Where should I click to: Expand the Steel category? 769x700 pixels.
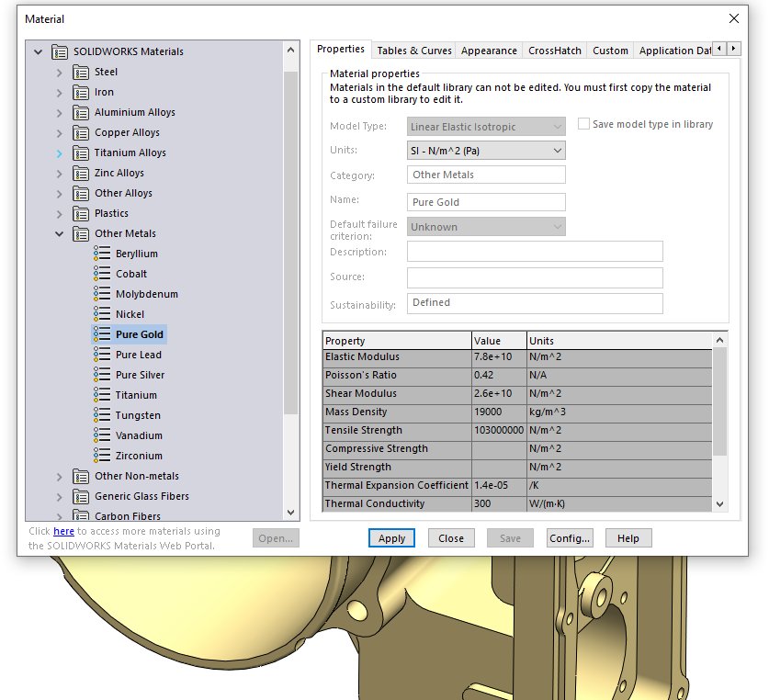coord(60,73)
